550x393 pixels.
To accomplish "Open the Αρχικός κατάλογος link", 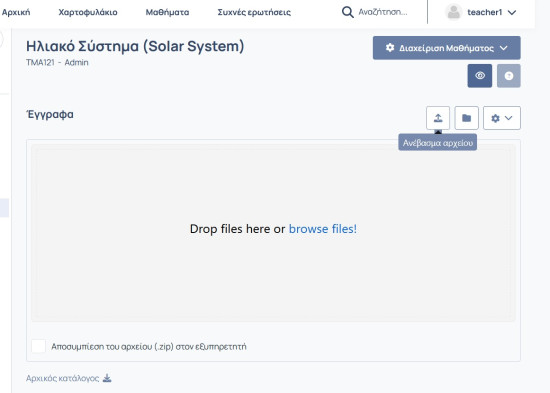I will 62,378.
